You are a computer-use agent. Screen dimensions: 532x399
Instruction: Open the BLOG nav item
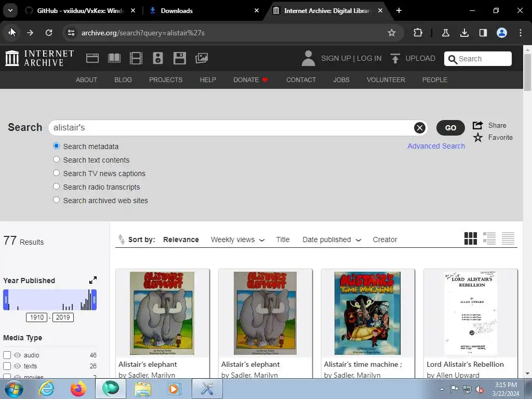123,79
